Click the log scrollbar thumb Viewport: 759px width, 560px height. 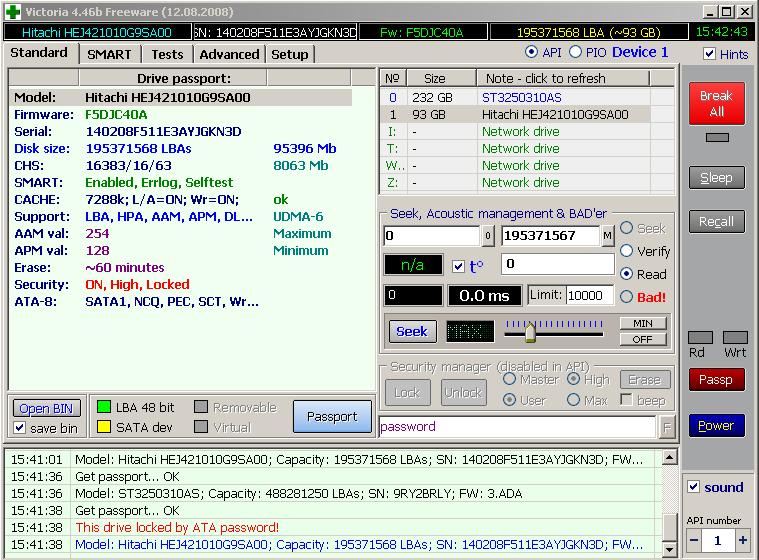669,527
